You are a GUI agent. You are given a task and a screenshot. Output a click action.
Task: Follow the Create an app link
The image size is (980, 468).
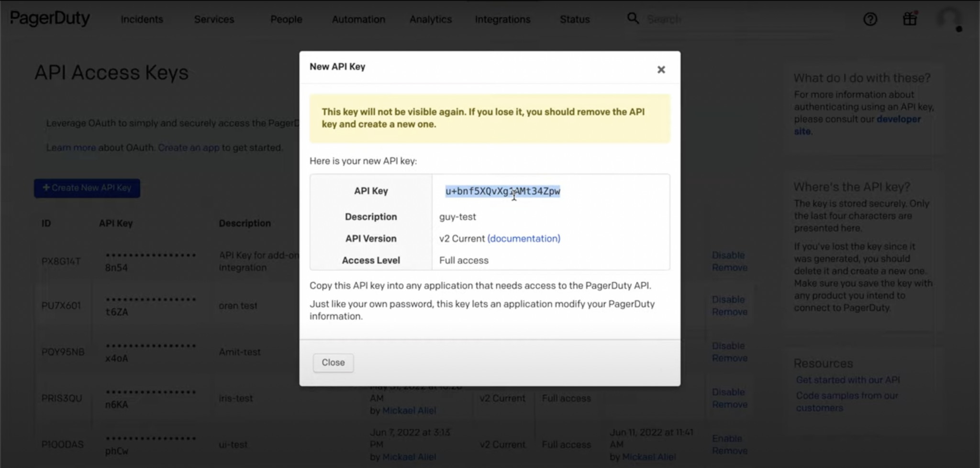pyautogui.click(x=189, y=148)
